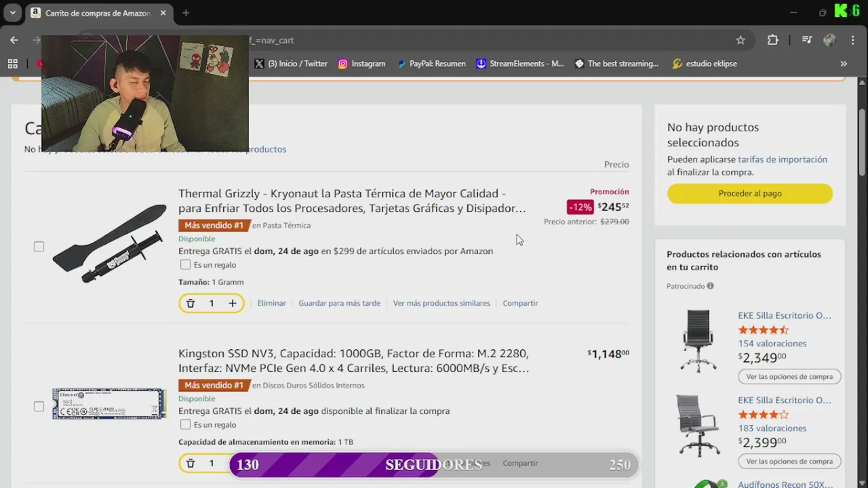
Task: Click the 183 valoraciones link
Action: (x=772, y=428)
